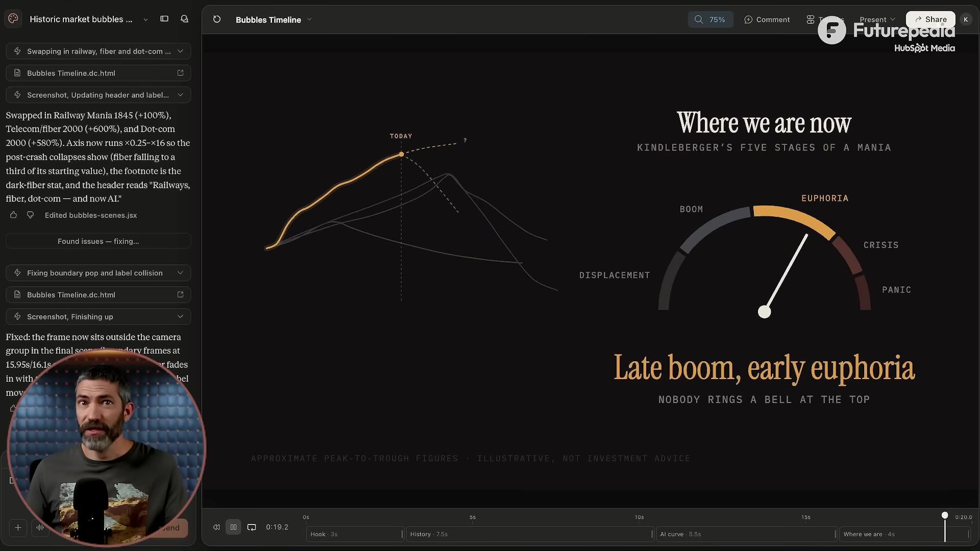Open the Bubbles Timeline title dropdown
Screen dimensions: 980x551
click(309, 19)
